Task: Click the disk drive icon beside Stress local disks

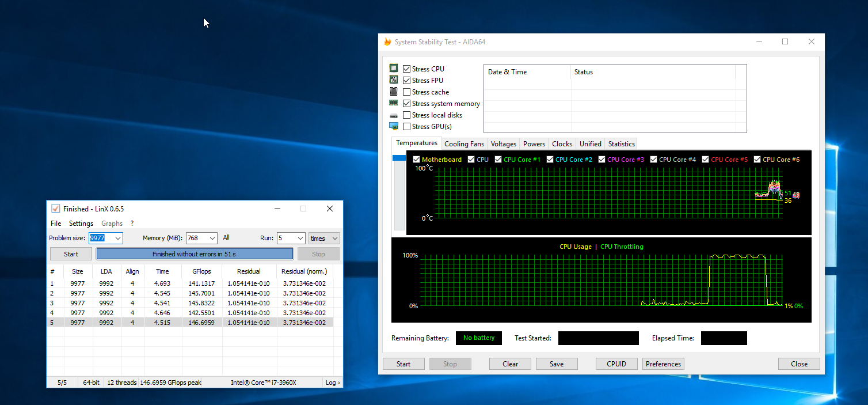Action: tap(394, 115)
